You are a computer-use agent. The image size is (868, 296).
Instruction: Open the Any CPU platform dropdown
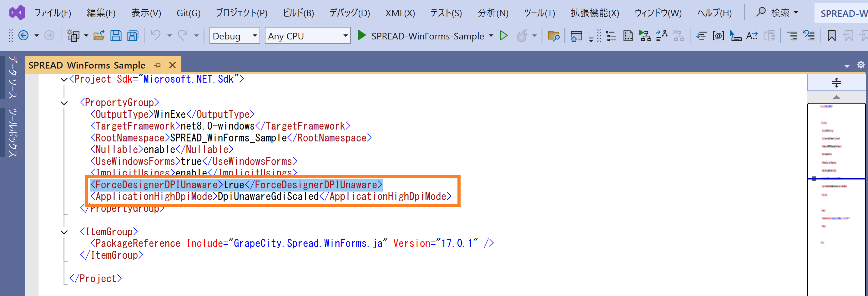coord(308,35)
